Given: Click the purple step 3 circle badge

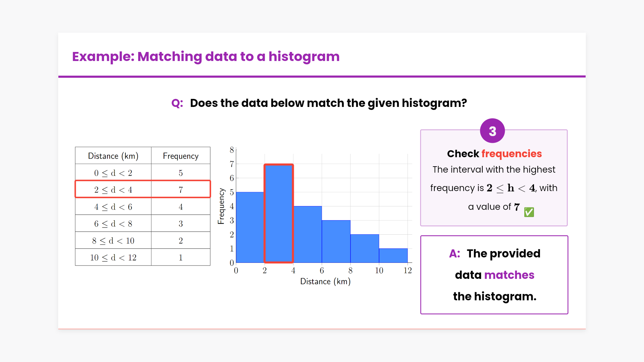Looking at the screenshot, I should click(x=492, y=131).
